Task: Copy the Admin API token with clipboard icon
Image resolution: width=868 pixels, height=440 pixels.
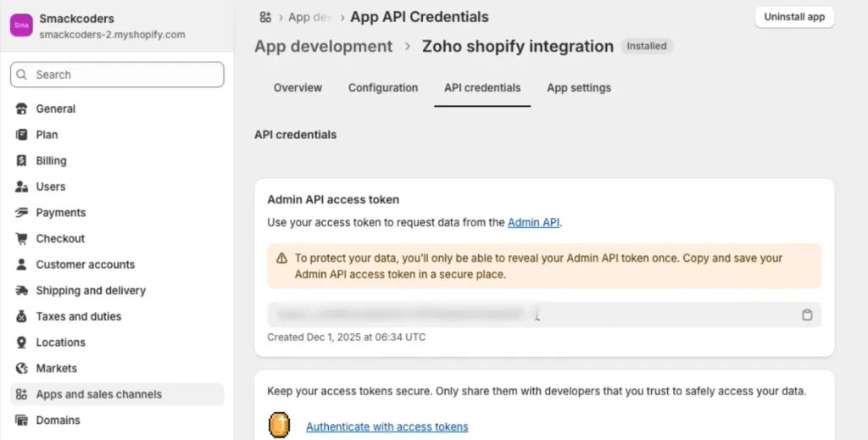Action: click(x=807, y=315)
